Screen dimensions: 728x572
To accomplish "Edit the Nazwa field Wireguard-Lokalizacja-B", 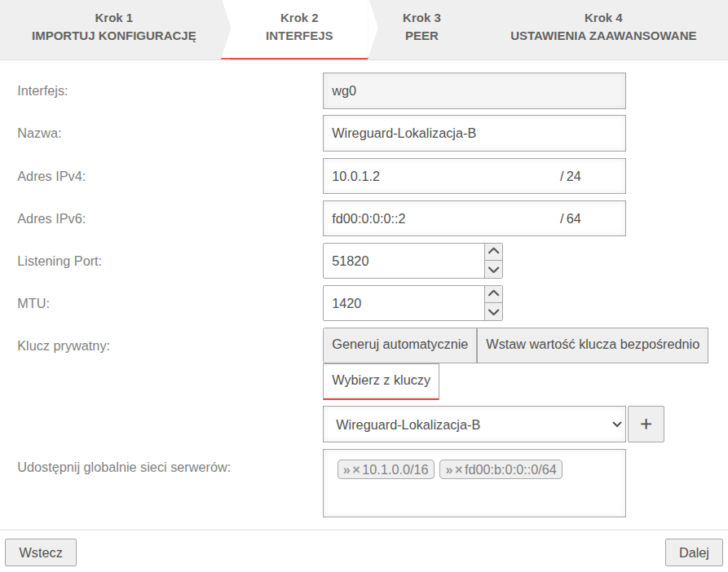I will 474,133.
